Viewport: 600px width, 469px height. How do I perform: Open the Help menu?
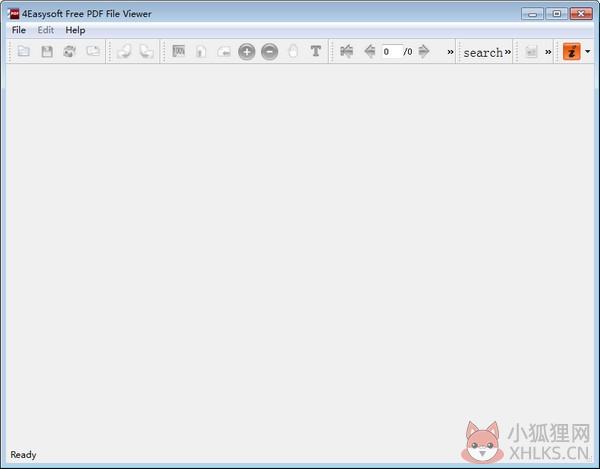[x=75, y=30]
